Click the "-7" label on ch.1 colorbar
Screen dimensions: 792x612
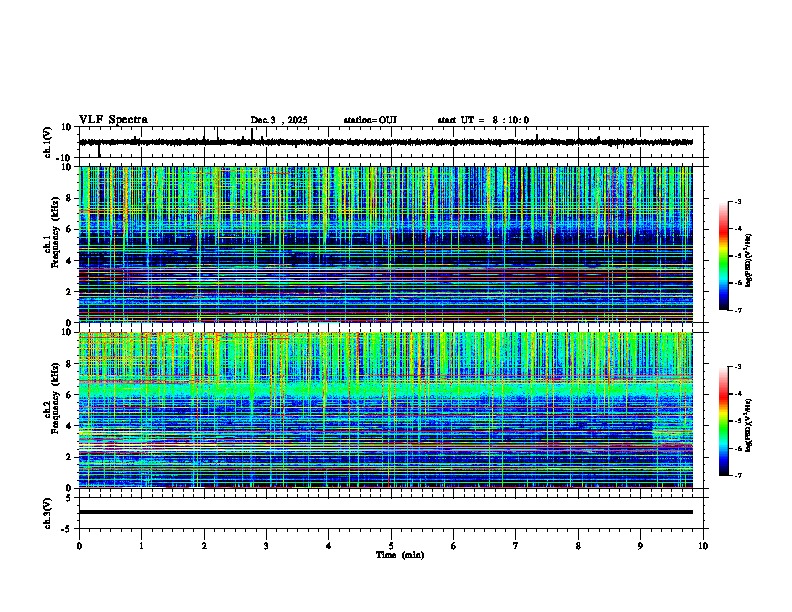[737, 310]
